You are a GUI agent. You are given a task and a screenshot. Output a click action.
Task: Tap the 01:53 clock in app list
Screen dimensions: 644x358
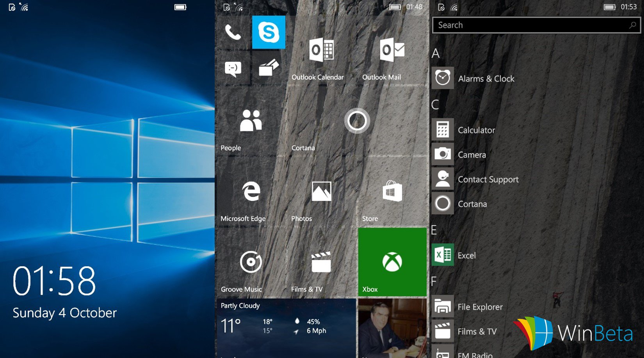click(629, 7)
